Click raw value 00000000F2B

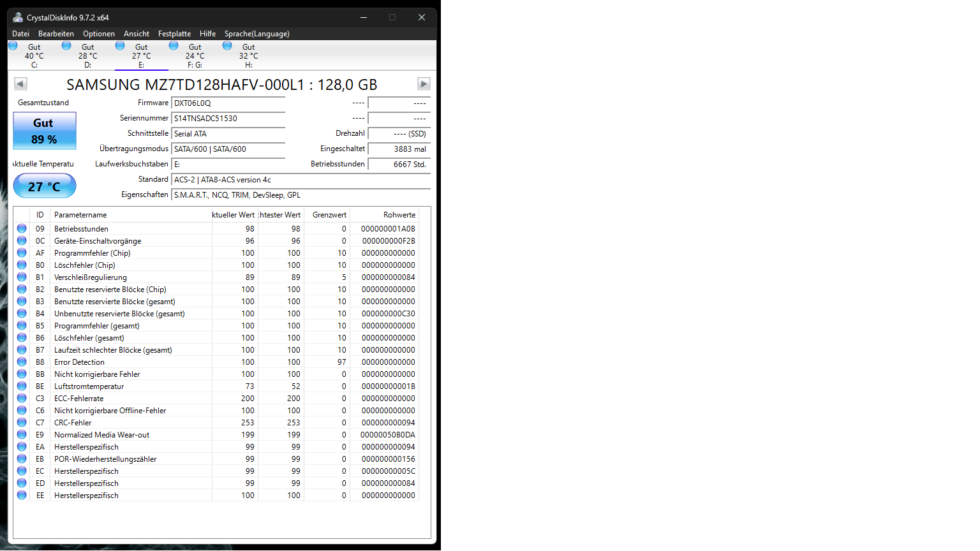pos(389,241)
